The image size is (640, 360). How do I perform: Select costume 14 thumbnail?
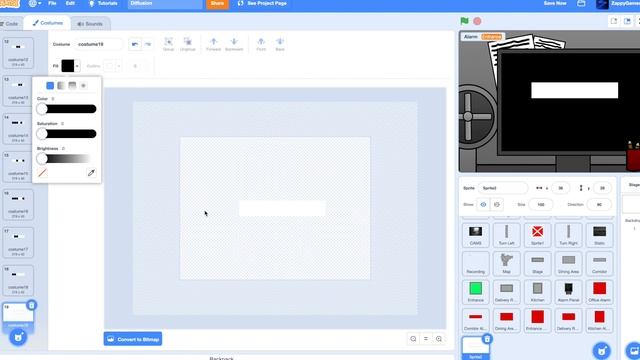coord(18,129)
